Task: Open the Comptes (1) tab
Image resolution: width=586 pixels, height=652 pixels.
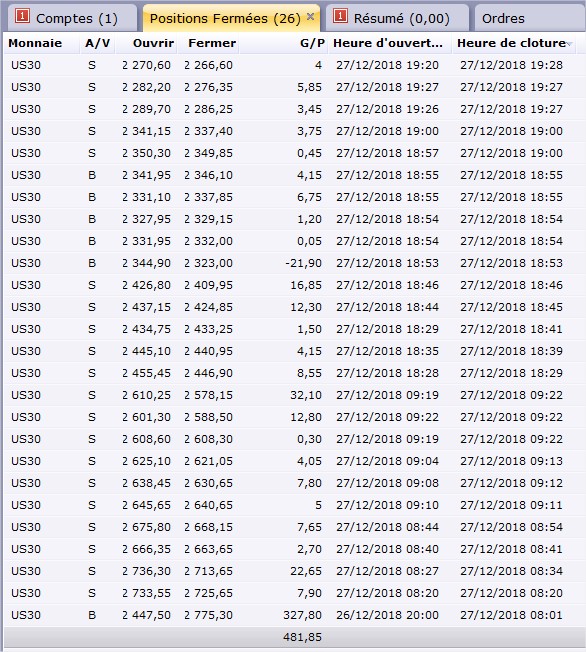Action: (69, 18)
